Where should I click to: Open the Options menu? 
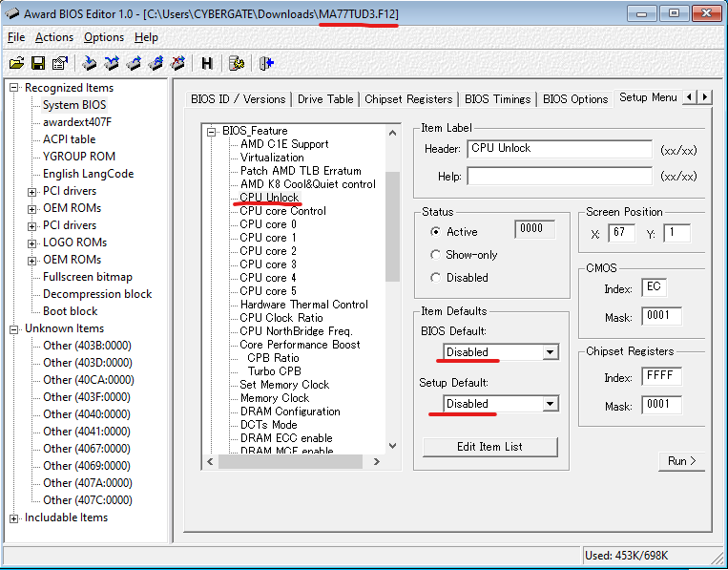[104, 37]
